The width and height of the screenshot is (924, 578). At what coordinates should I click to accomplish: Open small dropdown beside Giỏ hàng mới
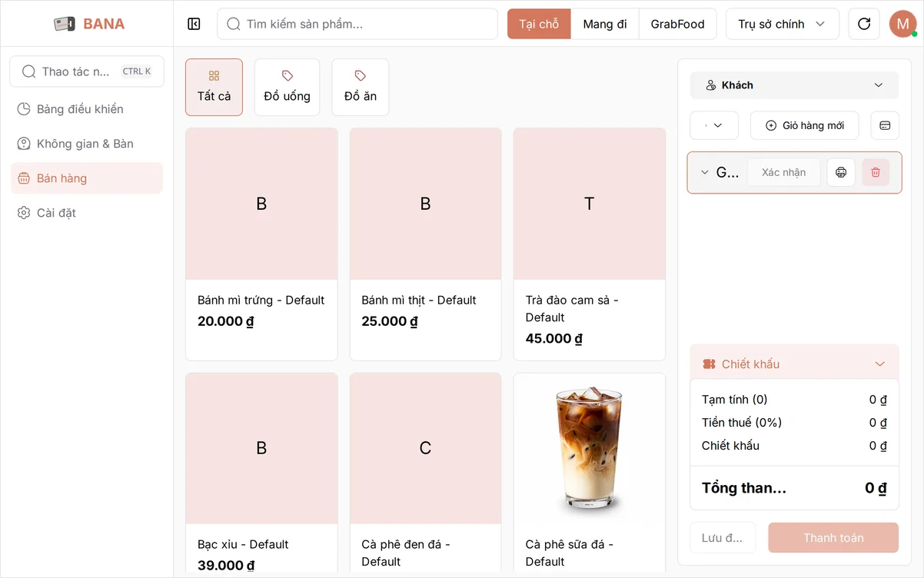click(x=714, y=125)
